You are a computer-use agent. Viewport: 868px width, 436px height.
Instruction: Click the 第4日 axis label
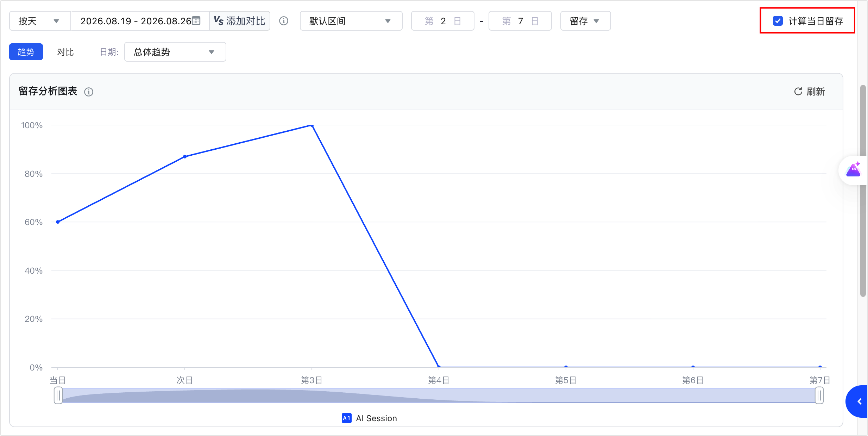pyautogui.click(x=439, y=380)
